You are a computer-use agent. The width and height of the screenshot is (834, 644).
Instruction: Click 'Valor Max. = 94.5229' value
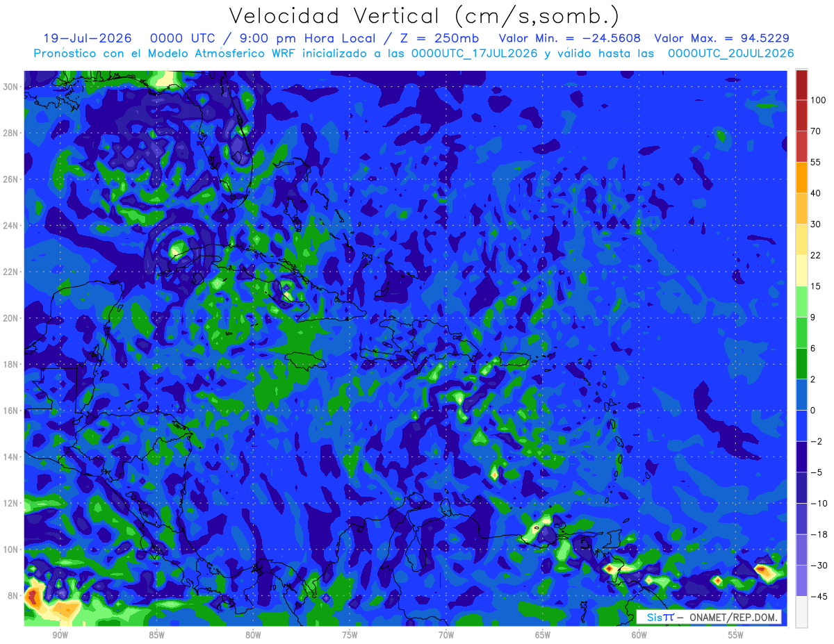tap(721, 38)
